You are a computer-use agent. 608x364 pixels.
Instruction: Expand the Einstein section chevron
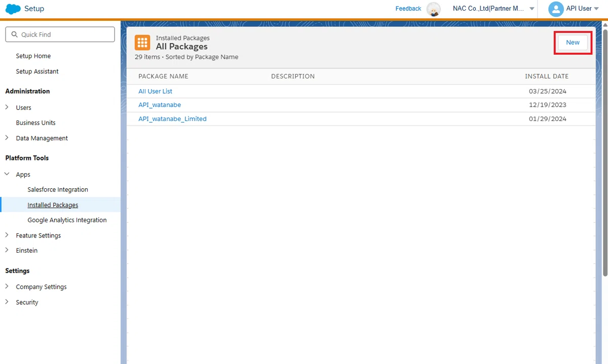pyautogui.click(x=7, y=250)
